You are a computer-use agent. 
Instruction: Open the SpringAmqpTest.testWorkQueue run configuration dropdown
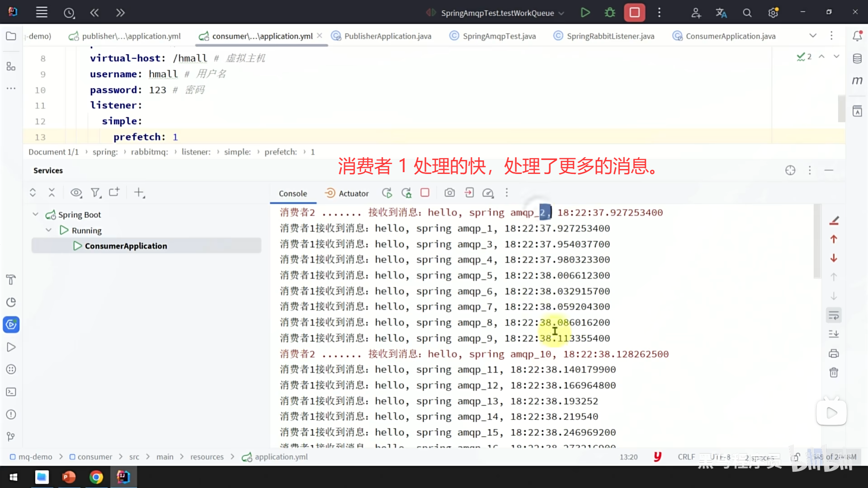497,13
